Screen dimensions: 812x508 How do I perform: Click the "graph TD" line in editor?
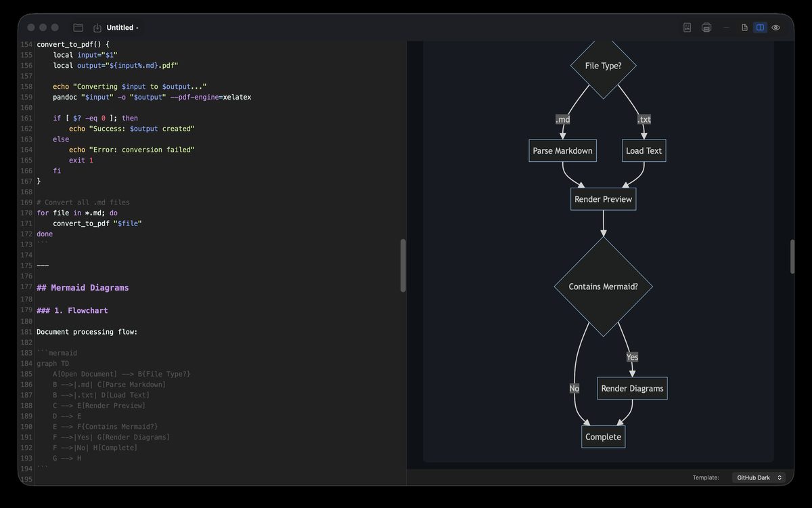pyautogui.click(x=53, y=364)
